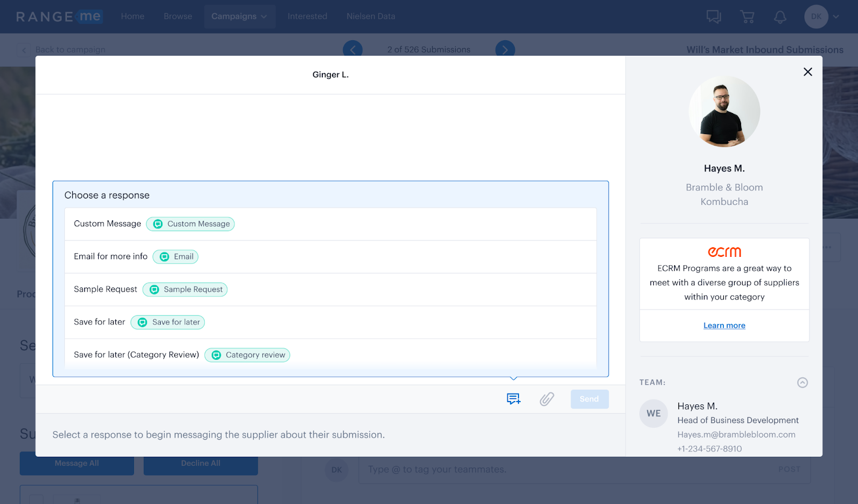Choose the Category review response tag
This screenshot has width=858, height=504.
coord(247,355)
